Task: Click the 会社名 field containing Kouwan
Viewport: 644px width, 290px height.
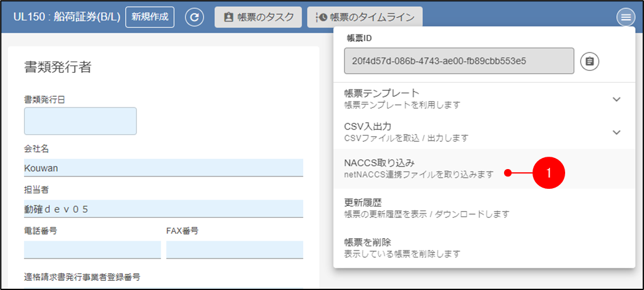Action: pos(163,168)
